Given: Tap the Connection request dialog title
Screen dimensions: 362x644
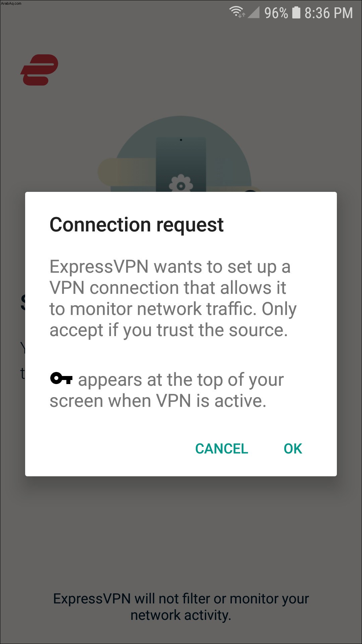Looking at the screenshot, I should click(136, 225).
